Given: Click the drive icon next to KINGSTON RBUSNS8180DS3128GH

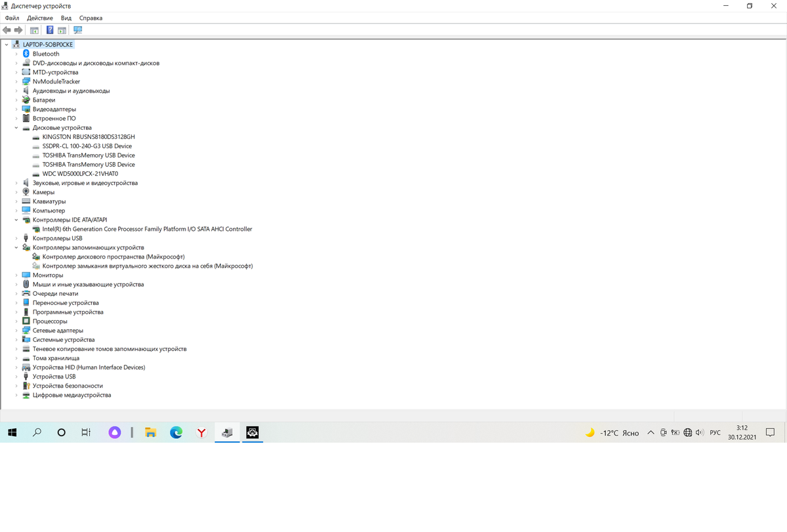Looking at the screenshot, I should click(35, 137).
